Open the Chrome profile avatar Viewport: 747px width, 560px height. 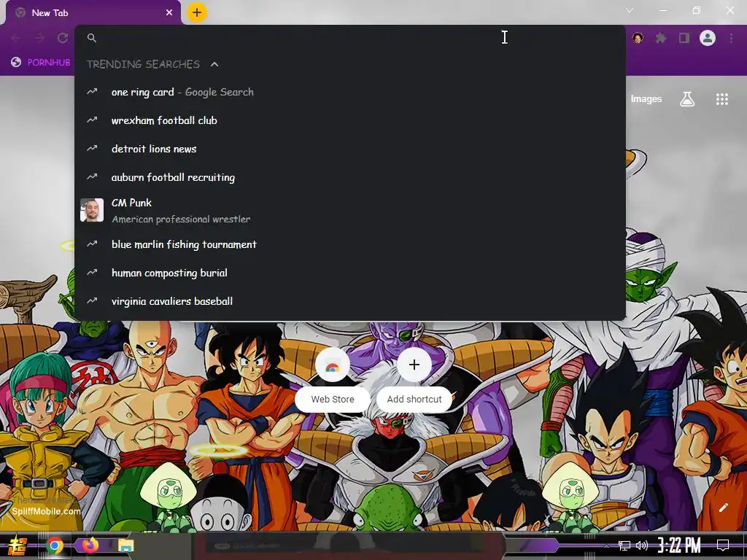708,38
